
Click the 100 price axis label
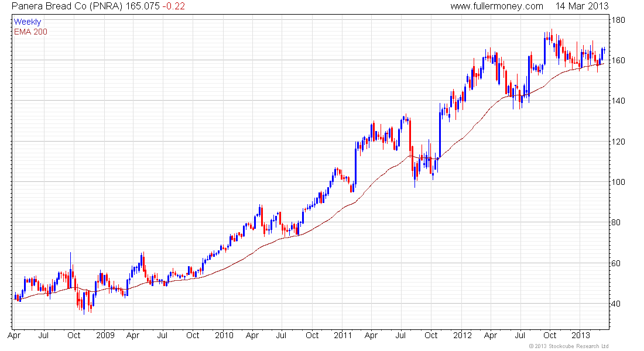618,182
